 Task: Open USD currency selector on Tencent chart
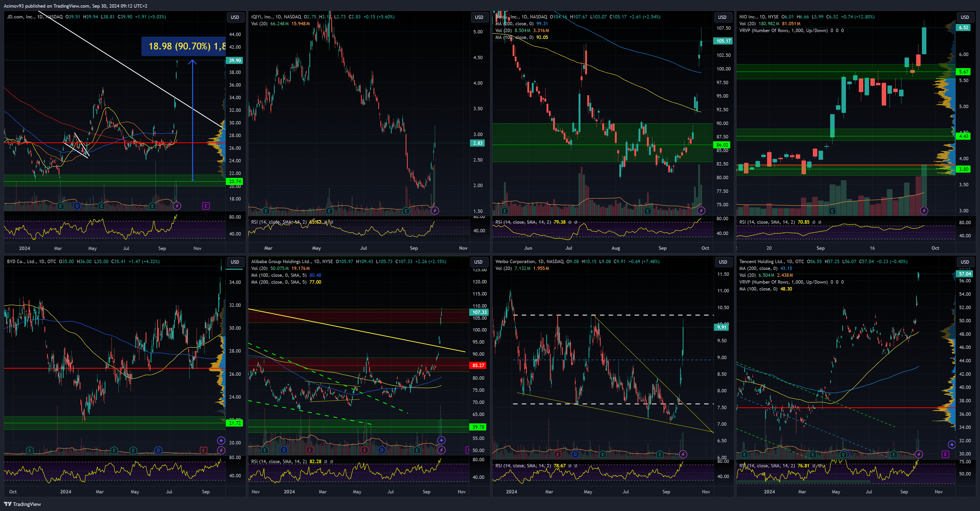[x=965, y=262]
